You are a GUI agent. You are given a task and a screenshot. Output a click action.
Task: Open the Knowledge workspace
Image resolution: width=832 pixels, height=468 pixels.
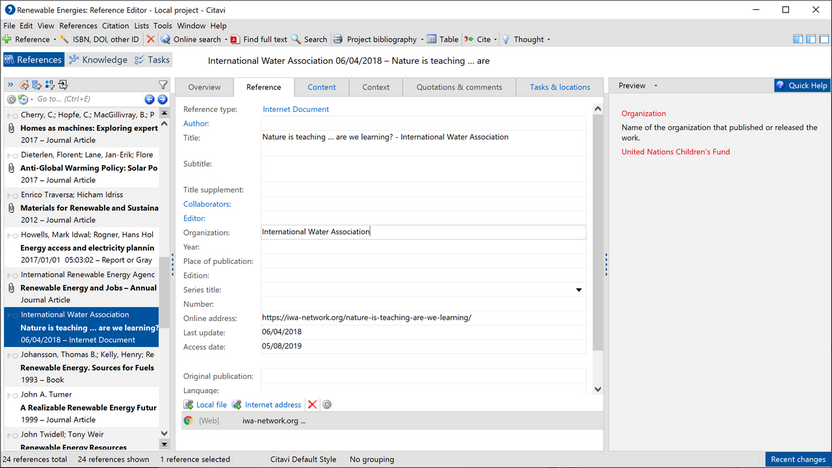point(99,59)
